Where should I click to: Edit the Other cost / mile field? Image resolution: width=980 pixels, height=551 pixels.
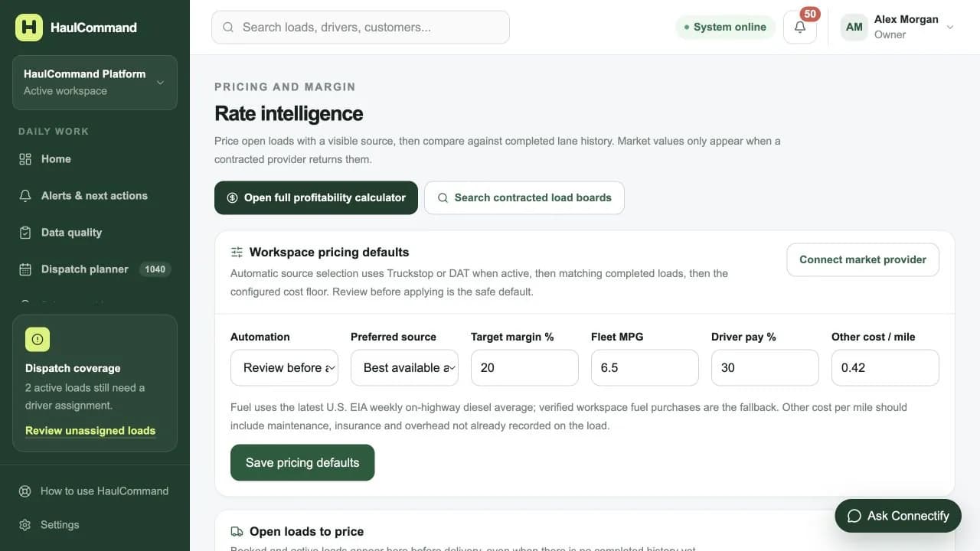[885, 367]
